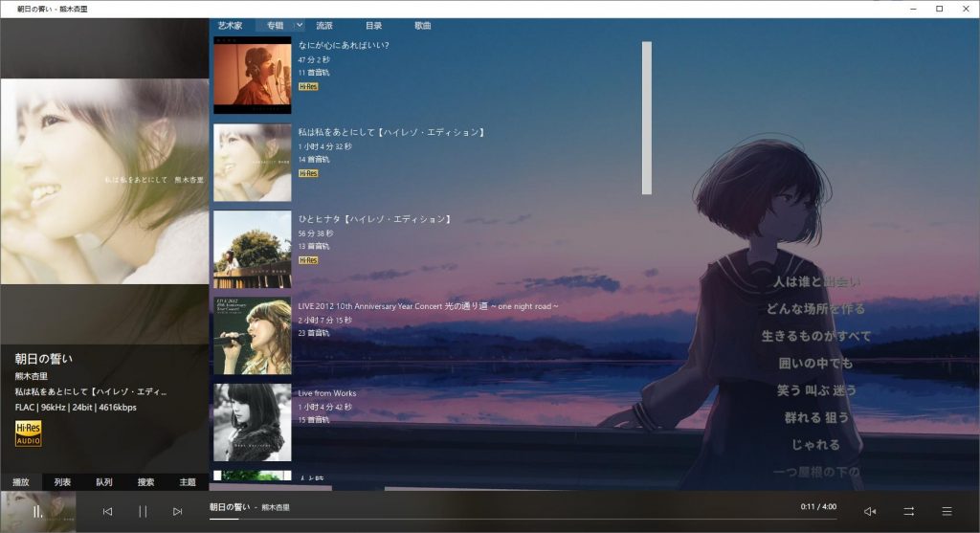Click the lyric line じゃれる
This screenshot has height=533, width=980.
[x=815, y=445]
